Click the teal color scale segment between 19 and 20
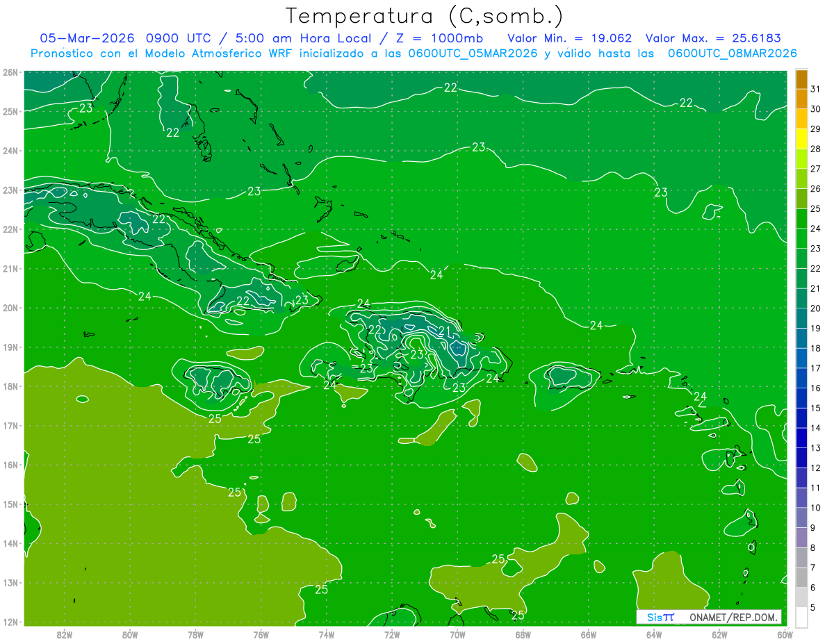 coord(801,319)
